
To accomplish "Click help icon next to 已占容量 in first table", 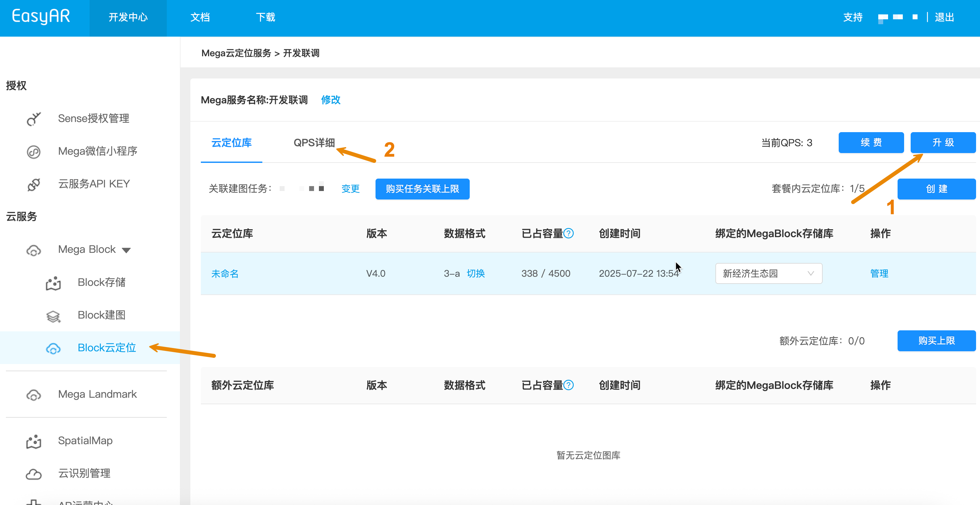I will coord(569,233).
